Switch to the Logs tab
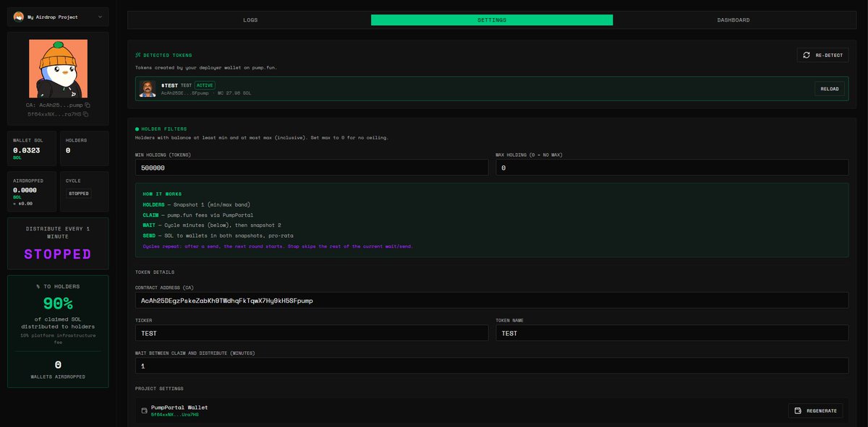This screenshot has height=427, width=868. click(x=250, y=20)
